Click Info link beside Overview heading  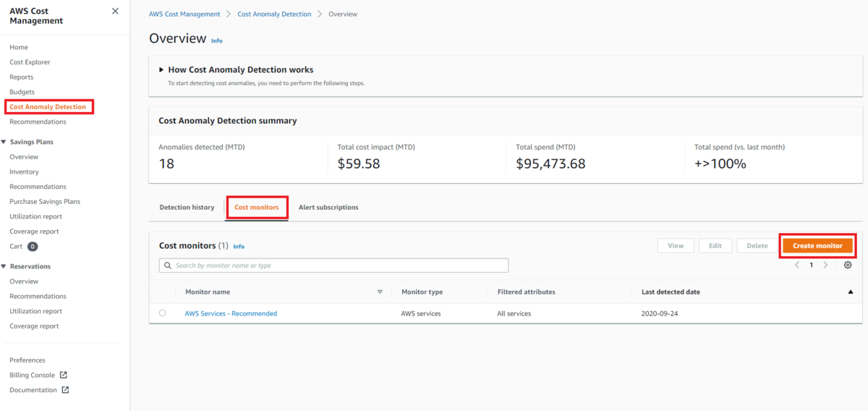point(217,41)
